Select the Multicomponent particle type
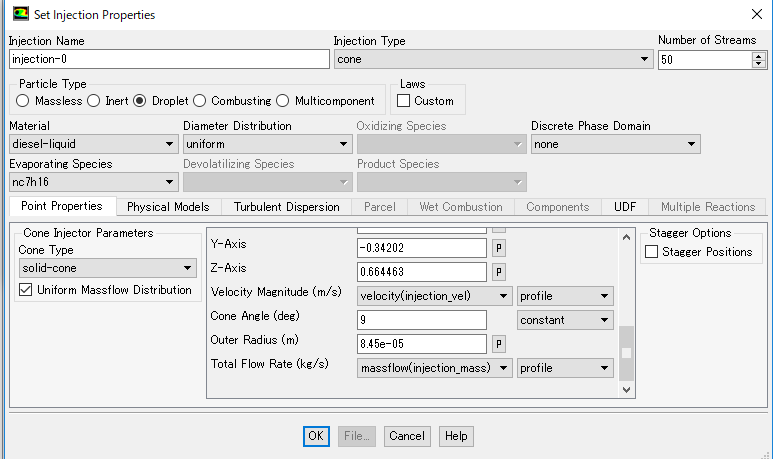Screen dimensions: 773x459 coord(282,101)
